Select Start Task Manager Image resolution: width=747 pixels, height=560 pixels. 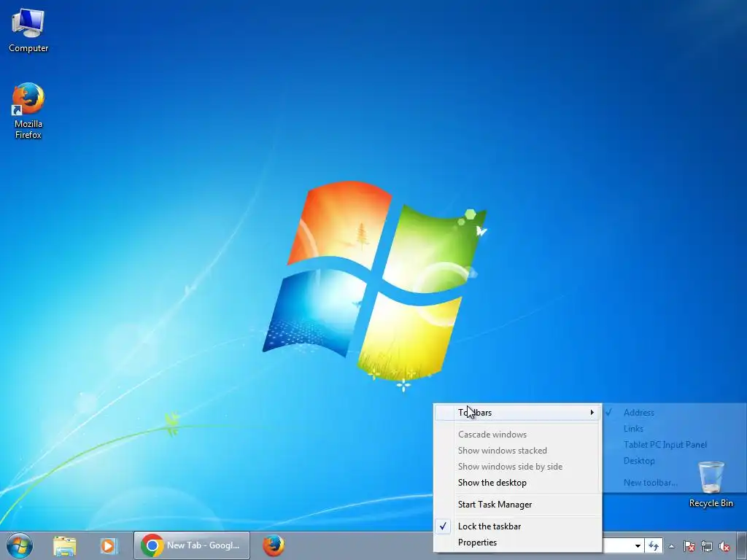pyautogui.click(x=518, y=505)
